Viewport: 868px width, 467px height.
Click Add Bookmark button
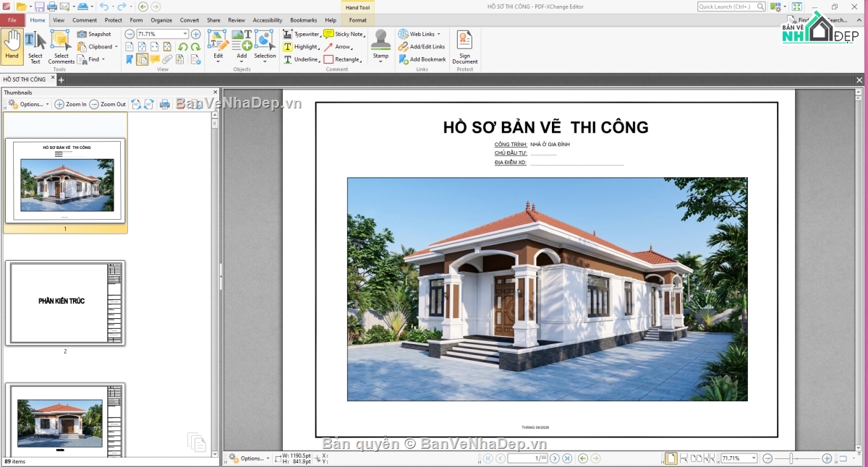click(x=422, y=59)
